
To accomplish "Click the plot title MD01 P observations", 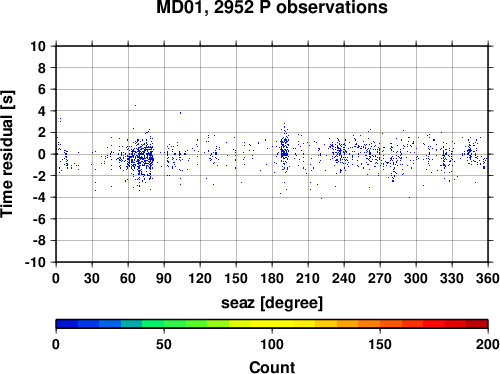I will [x=272, y=7].
